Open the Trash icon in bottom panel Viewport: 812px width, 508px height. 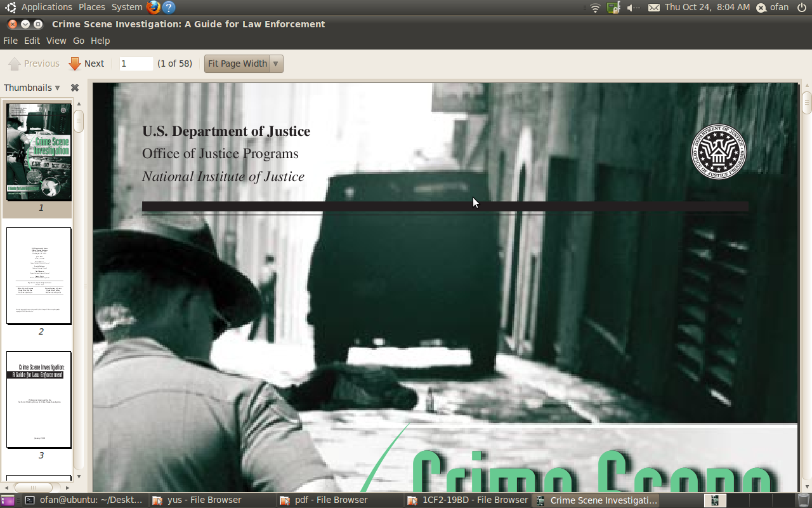coord(803,500)
